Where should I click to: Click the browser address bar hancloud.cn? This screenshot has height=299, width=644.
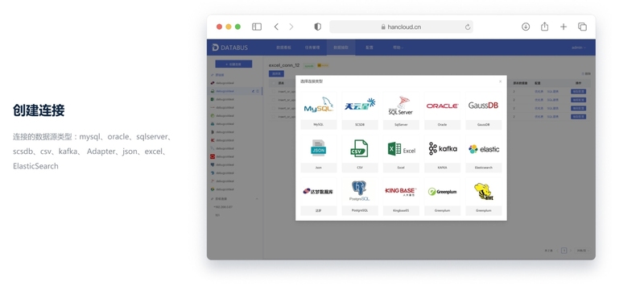point(401,27)
